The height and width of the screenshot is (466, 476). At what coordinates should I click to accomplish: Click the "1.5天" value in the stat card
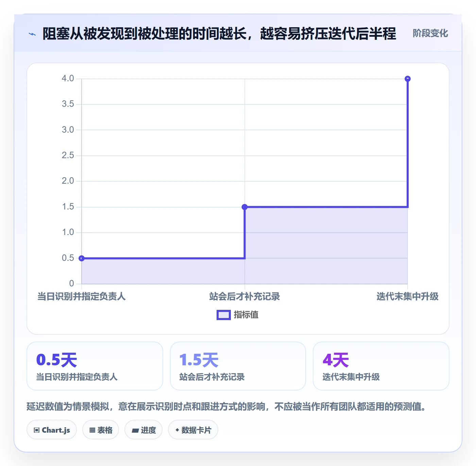pos(199,360)
